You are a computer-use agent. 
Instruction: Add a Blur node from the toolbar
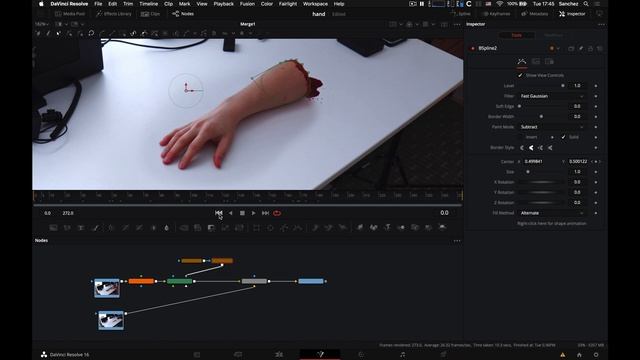coord(167,227)
